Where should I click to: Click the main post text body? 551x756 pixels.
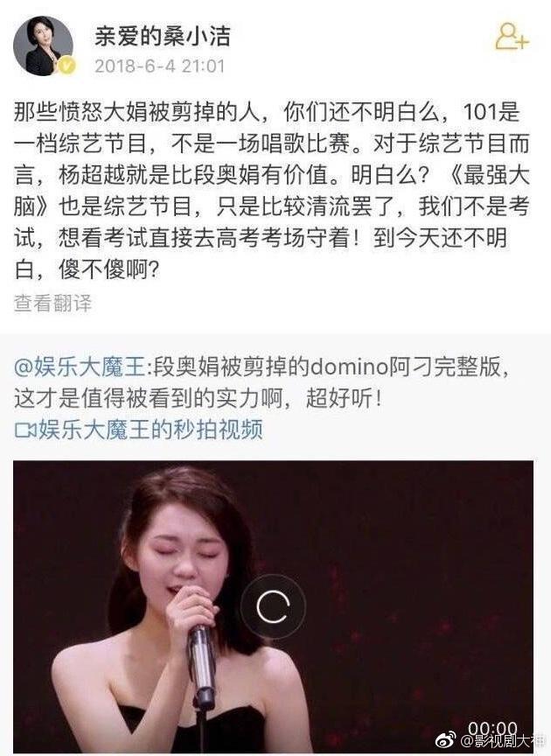[272, 191]
